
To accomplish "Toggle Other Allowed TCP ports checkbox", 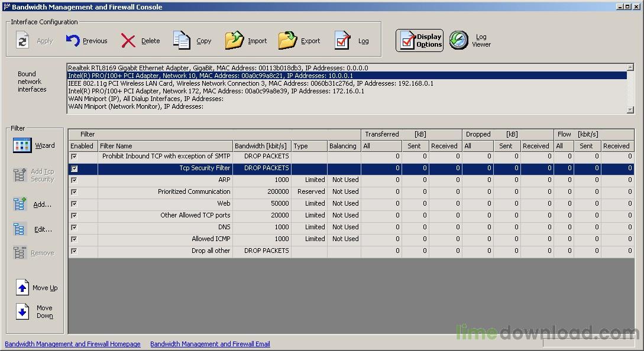I will (x=74, y=216).
